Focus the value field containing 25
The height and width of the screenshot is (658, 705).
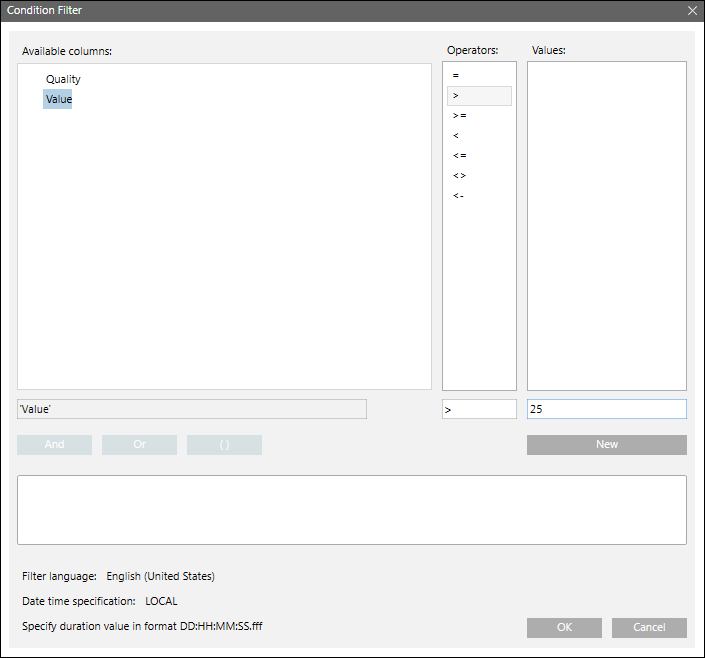[x=606, y=409]
